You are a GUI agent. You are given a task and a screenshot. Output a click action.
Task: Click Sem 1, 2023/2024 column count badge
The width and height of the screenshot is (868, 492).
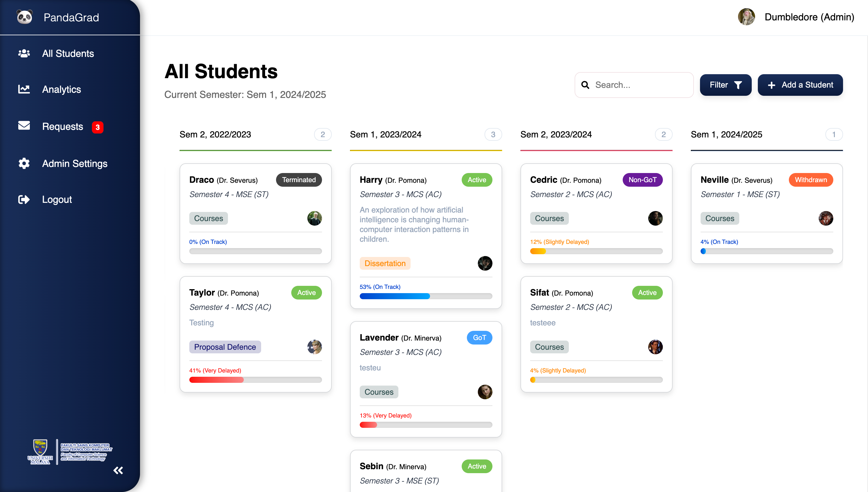tap(493, 134)
